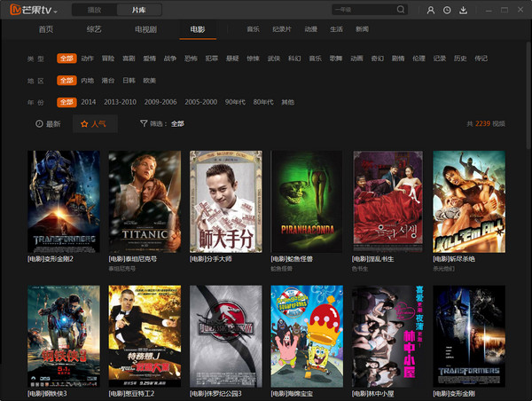Sort by 人气 popularity
Viewport: 532px width, 401px height.
[94, 124]
